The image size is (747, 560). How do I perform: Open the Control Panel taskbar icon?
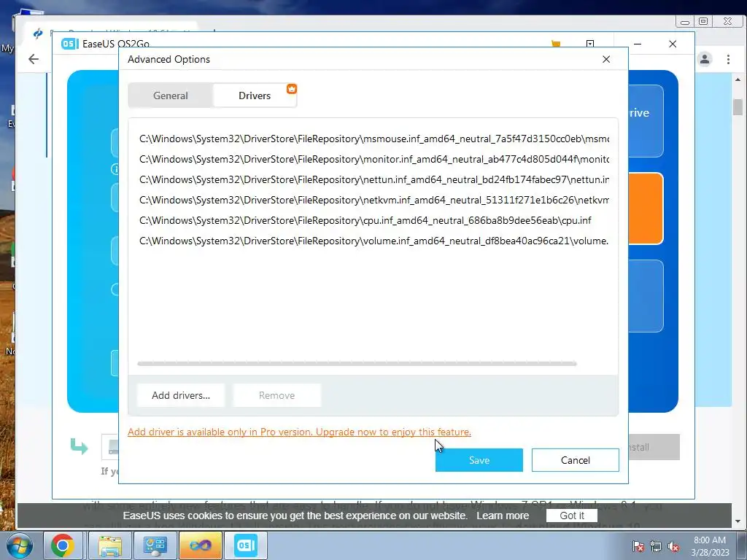click(x=155, y=545)
